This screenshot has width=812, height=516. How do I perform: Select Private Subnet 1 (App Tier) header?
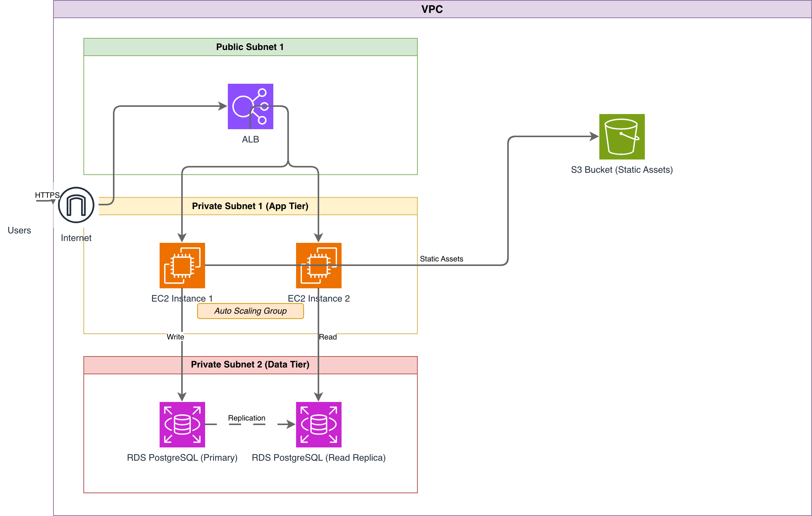click(250, 206)
